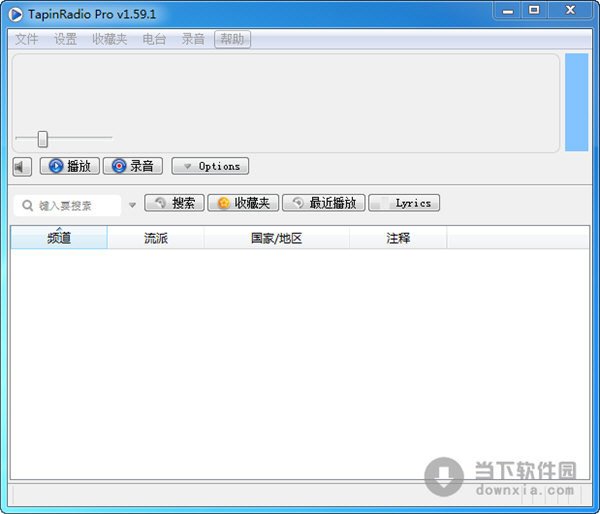This screenshot has width=600, height=514.
Task: Open the Options dropdown button
Action: (x=210, y=166)
